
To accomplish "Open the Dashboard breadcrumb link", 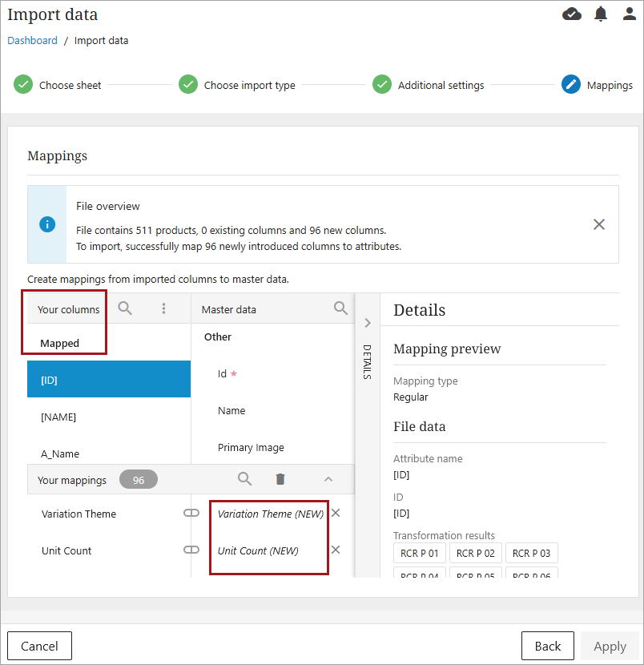I will [x=32, y=41].
